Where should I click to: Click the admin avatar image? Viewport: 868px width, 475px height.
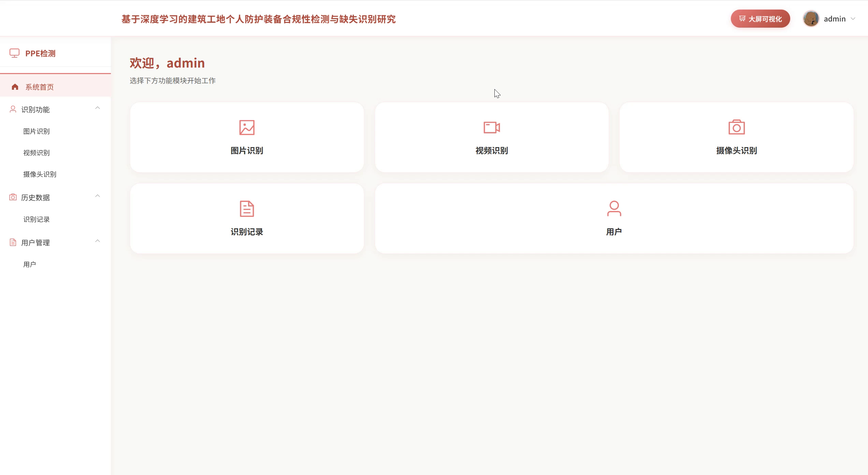811,19
